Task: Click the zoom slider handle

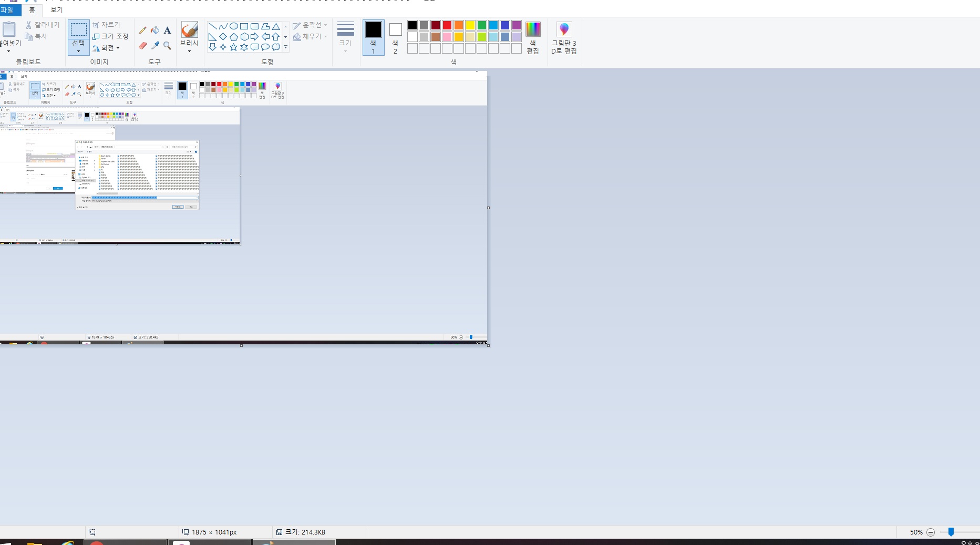Action: (x=951, y=532)
